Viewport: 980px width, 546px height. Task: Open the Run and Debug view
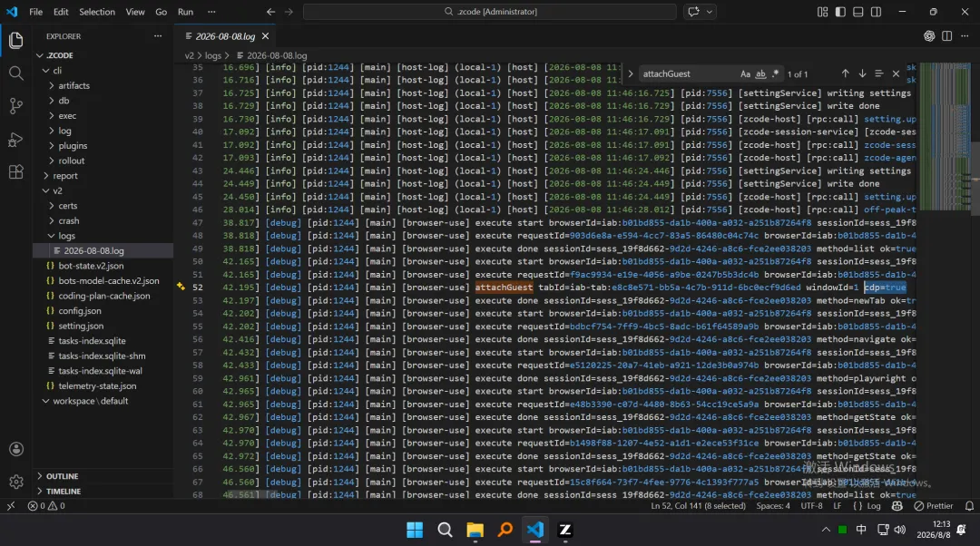[16, 140]
